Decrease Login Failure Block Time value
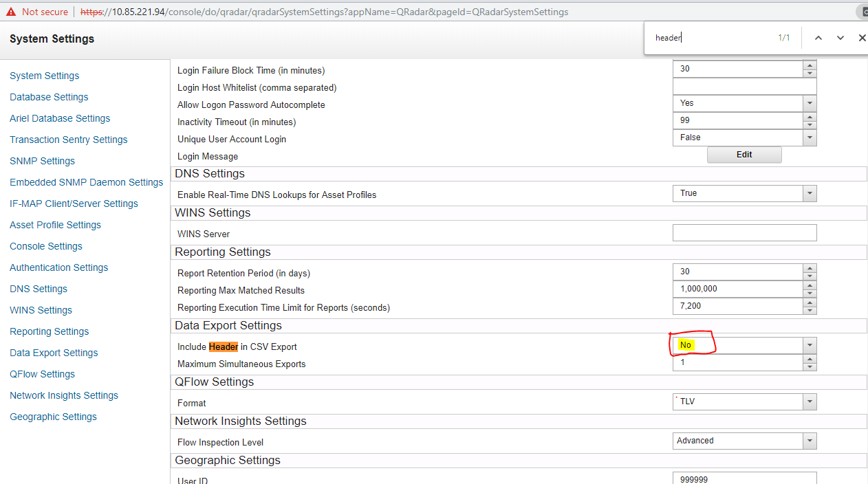Screen dimensions: 868x484 click(810, 74)
